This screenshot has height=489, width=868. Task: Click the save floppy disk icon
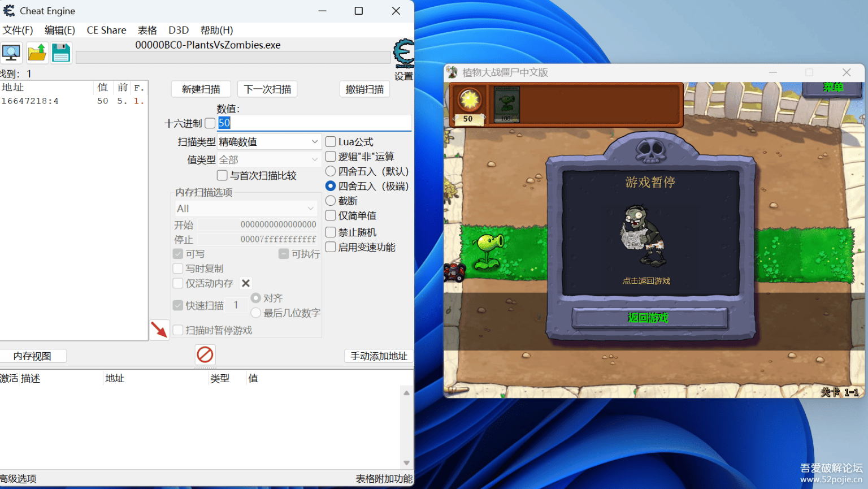[61, 53]
